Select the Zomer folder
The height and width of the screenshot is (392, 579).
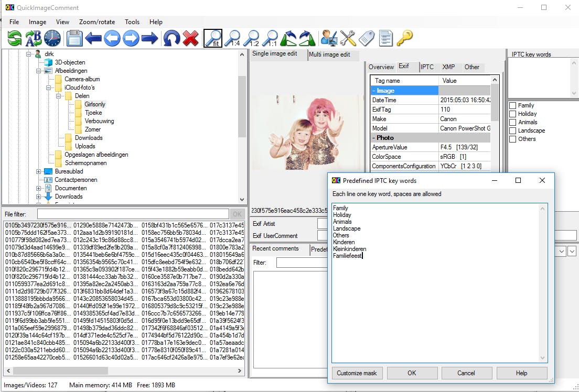point(93,129)
